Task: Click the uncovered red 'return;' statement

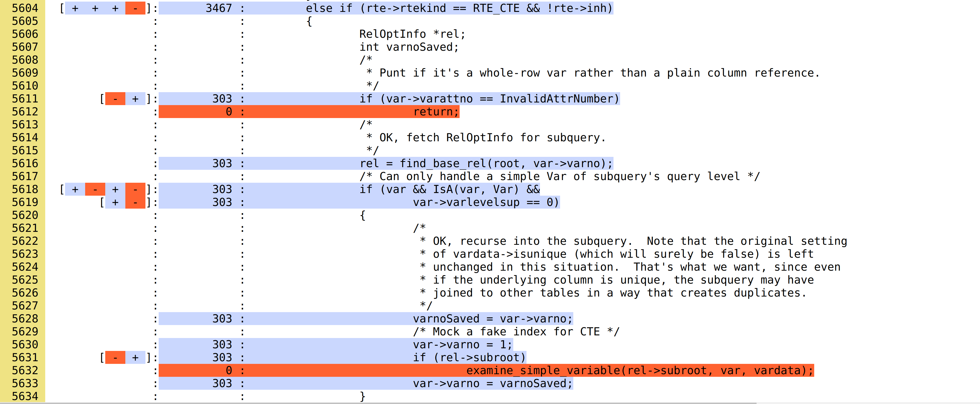Action: [436, 112]
